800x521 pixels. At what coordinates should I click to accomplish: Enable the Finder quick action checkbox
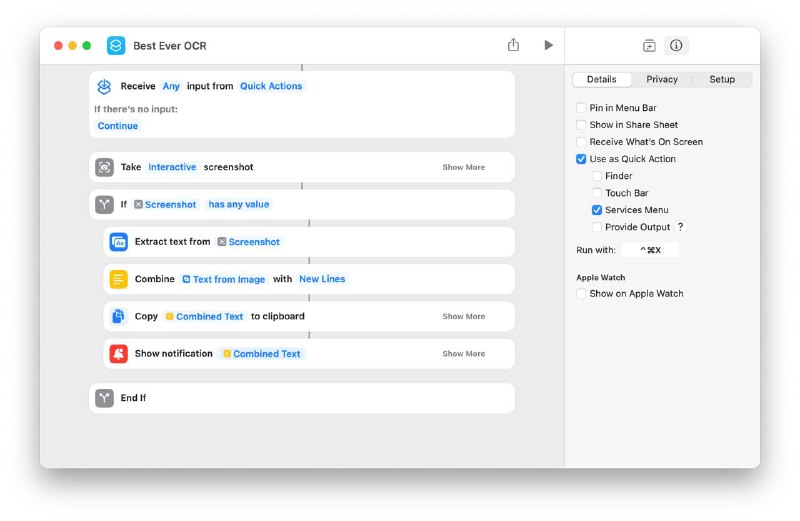coord(596,176)
